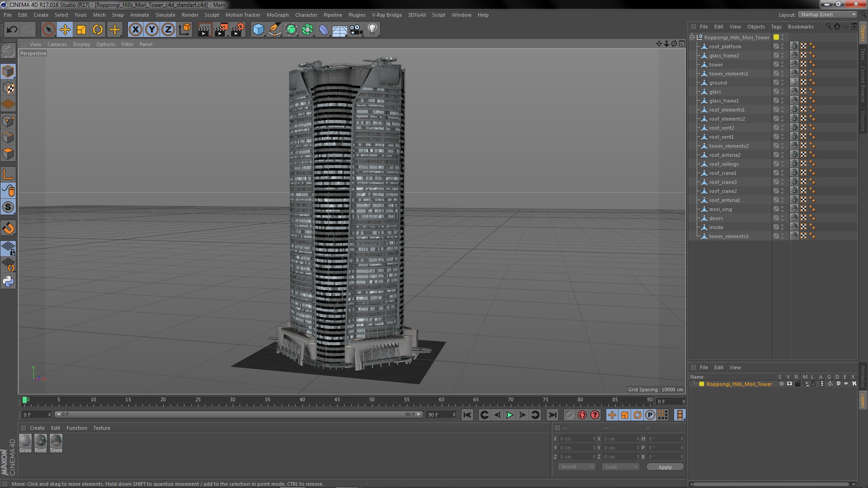The width and height of the screenshot is (868, 488).
Task: Select the Live Selection tool
Action: click(48, 30)
